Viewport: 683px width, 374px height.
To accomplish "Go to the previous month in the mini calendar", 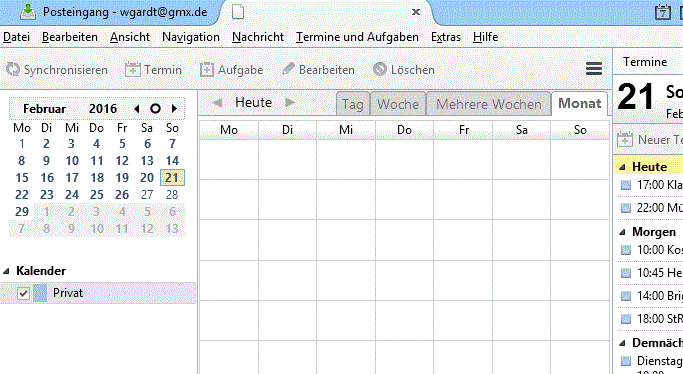I will tap(137, 108).
